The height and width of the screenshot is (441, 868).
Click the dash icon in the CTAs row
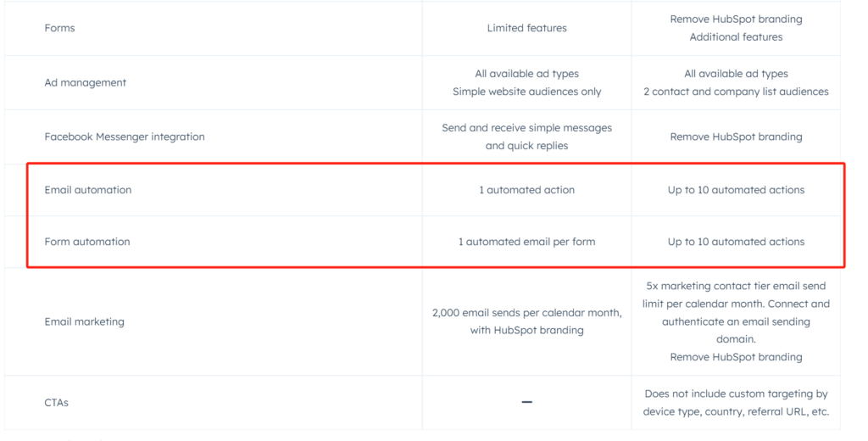point(526,402)
